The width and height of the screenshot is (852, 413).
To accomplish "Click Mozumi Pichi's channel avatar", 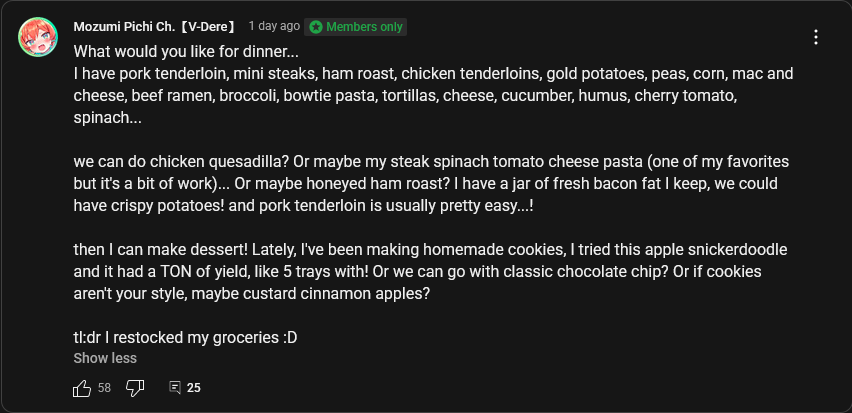I will [39, 38].
